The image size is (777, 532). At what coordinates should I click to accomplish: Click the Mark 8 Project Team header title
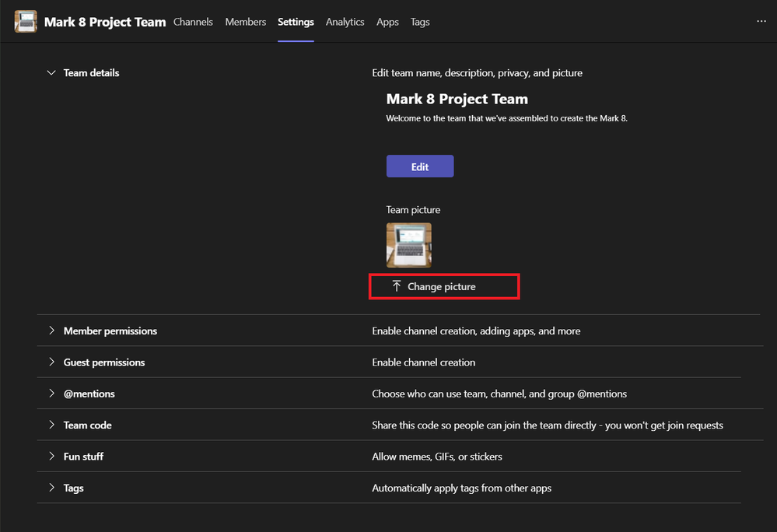coord(105,22)
